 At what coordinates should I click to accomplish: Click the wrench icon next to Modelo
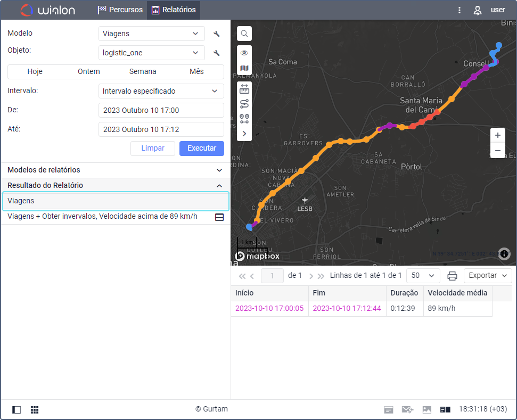pos(217,34)
